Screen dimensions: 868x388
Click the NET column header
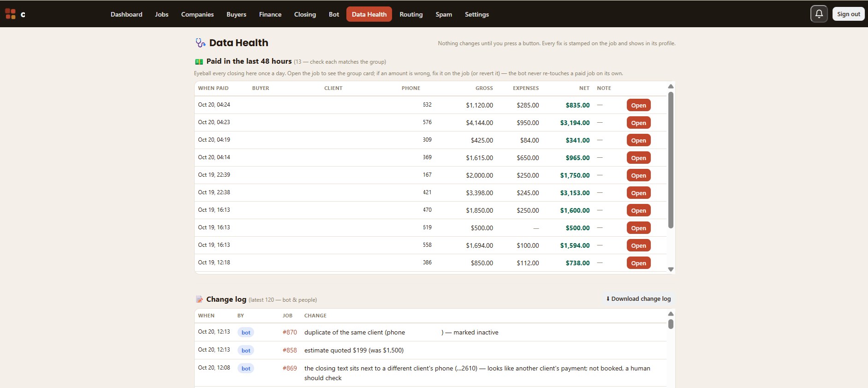click(x=584, y=88)
